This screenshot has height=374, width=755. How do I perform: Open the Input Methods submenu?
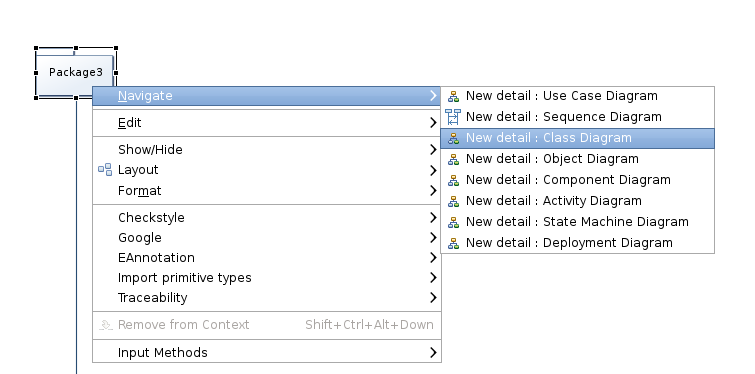(267, 353)
